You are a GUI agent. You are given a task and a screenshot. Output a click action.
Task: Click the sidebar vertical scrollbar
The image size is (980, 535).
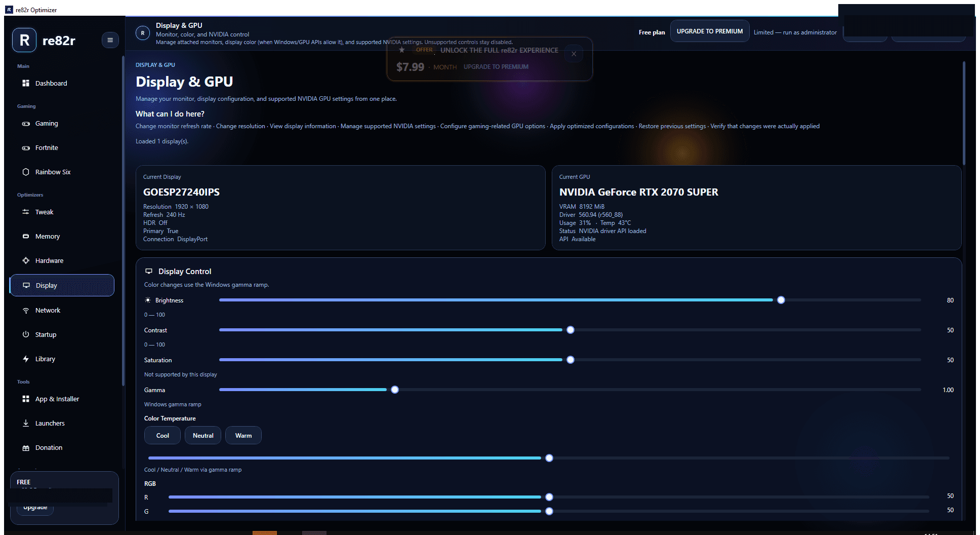[123, 220]
